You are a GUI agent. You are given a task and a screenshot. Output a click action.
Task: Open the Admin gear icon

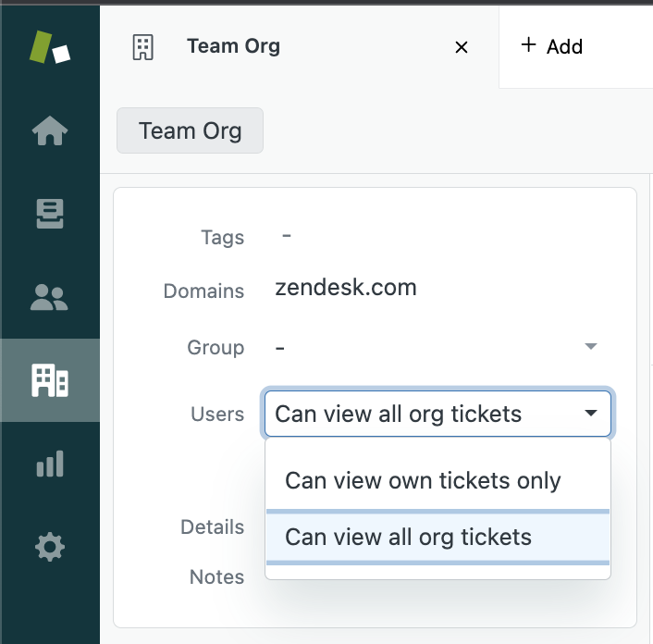[x=50, y=548]
